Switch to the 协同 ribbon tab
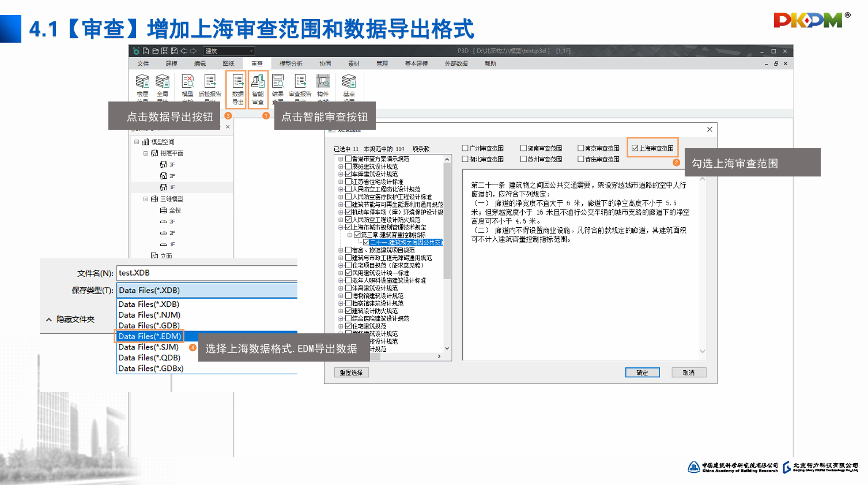This screenshot has width=868, height=485. pyautogui.click(x=325, y=63)
